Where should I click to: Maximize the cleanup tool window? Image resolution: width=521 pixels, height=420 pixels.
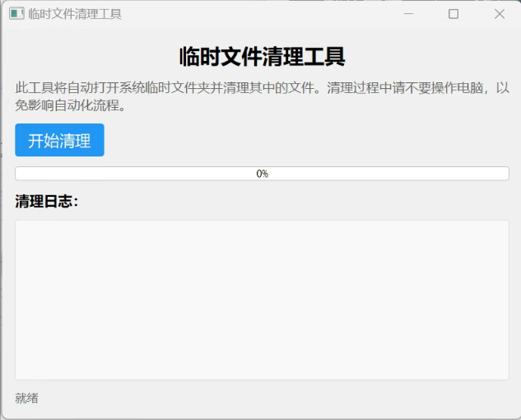pos(454,14)
